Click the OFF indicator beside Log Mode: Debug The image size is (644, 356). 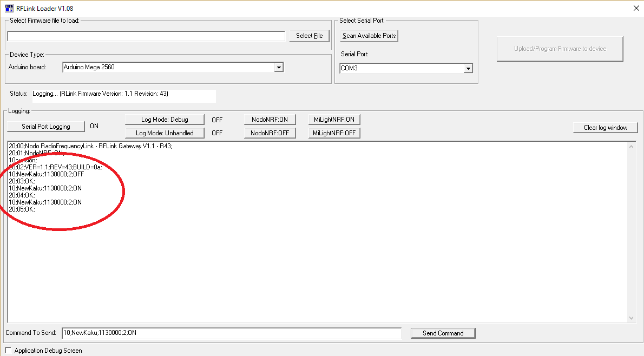coord(217,120)
